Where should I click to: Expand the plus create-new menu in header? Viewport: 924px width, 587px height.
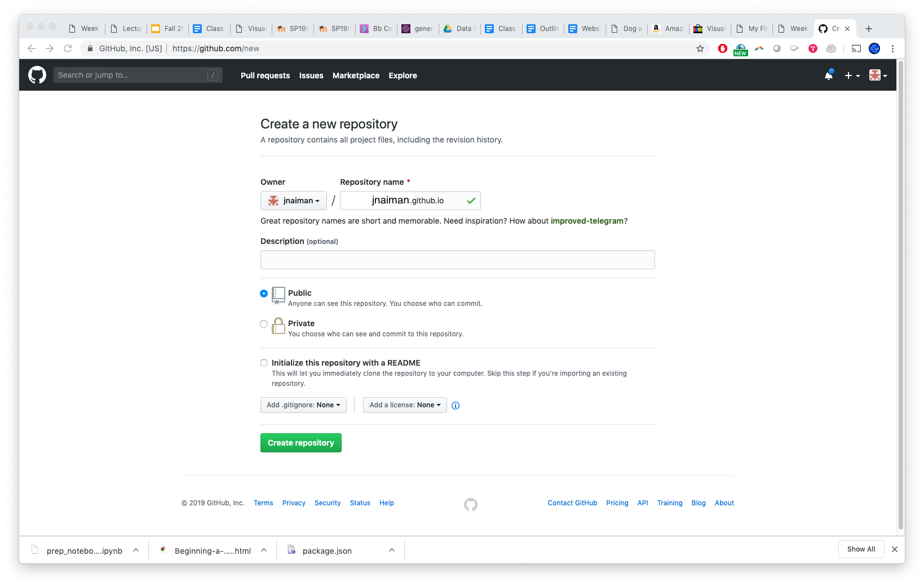click(852, 75)
